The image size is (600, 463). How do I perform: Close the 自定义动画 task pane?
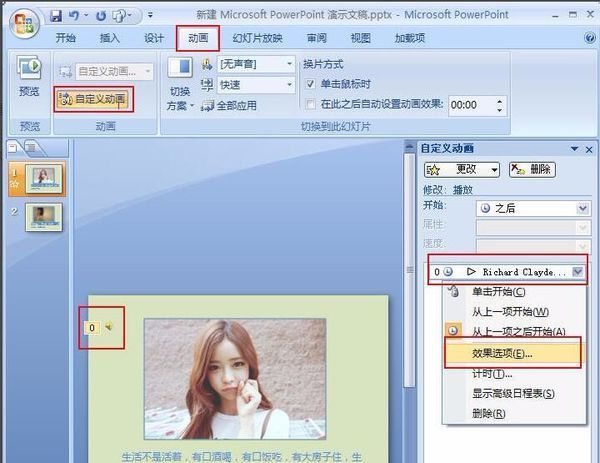(x=589, y=150)
